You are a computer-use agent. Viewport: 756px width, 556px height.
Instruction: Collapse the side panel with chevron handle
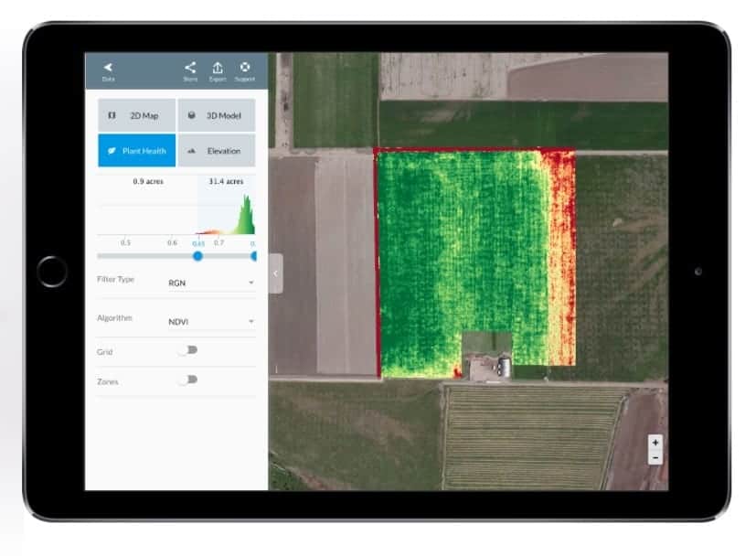click(276, 273)
